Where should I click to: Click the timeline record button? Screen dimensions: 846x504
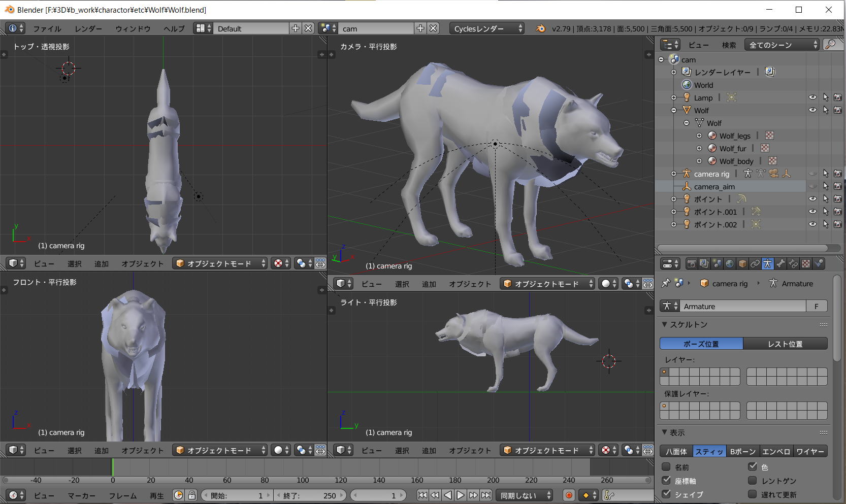point(569,495)
